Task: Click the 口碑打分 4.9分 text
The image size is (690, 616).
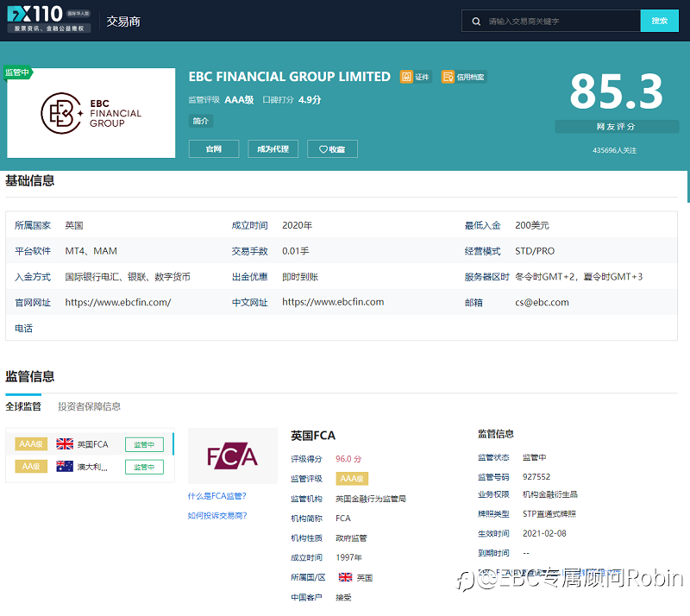Action: coord(292,99)
